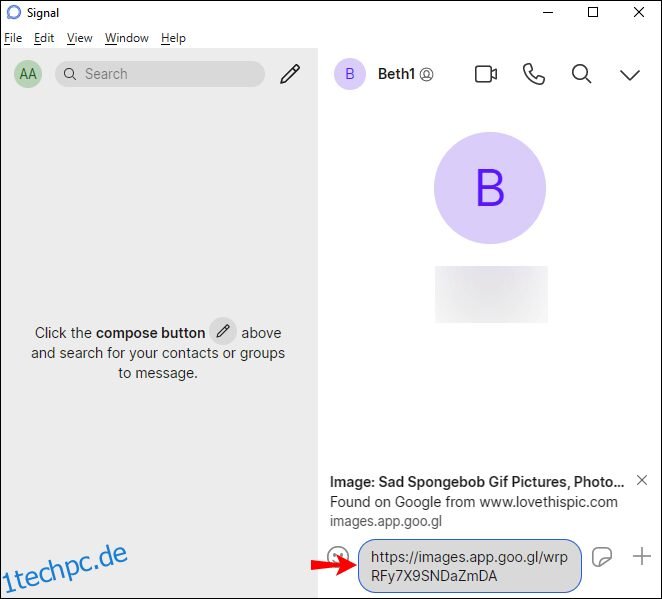Dismiss the link preview with X
662x599 pixels.
(642, 480)
